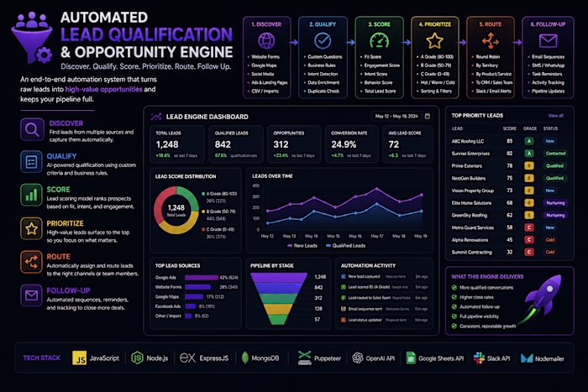This screenshot has height=392, width=588.
Task: Click checkmark beside More qualified conversations
Action: (454, 287)
